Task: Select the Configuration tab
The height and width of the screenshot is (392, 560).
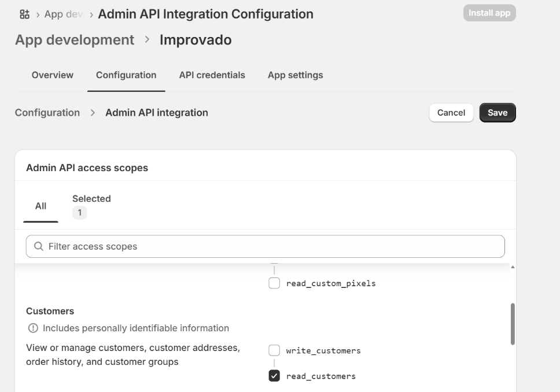Action: tap(126, 75)
